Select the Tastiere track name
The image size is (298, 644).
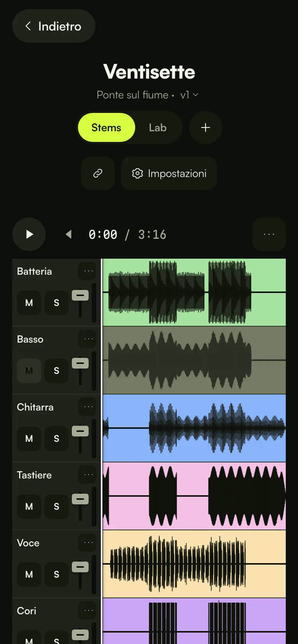tap(34, 475)
